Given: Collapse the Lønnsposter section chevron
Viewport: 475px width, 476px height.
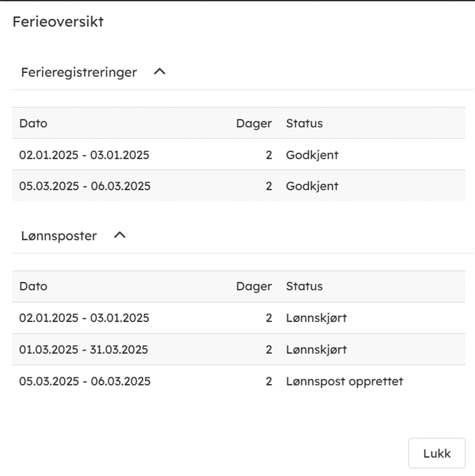Looking at the screenshot, I should click(120, 235).
